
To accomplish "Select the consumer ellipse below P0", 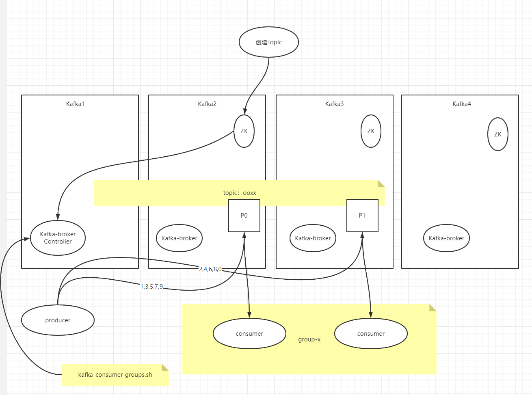I will point(249,334).
